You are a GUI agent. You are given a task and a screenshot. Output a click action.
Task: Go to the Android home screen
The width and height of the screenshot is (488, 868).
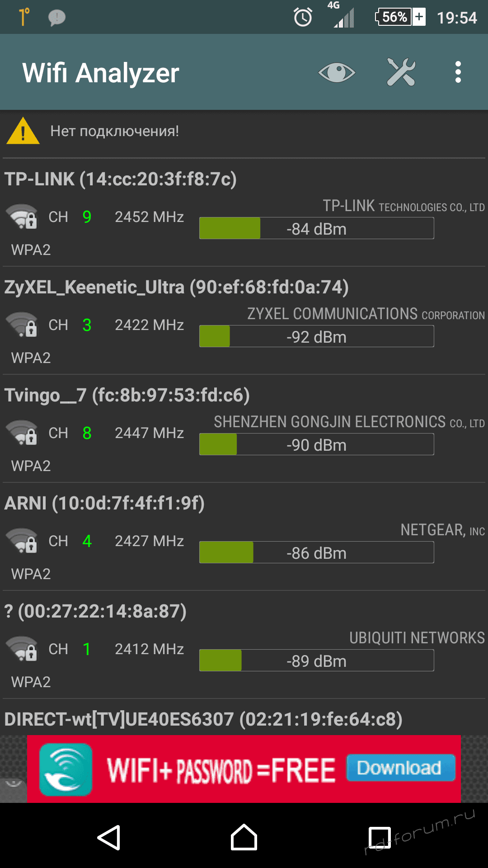[x=244, y=838]
